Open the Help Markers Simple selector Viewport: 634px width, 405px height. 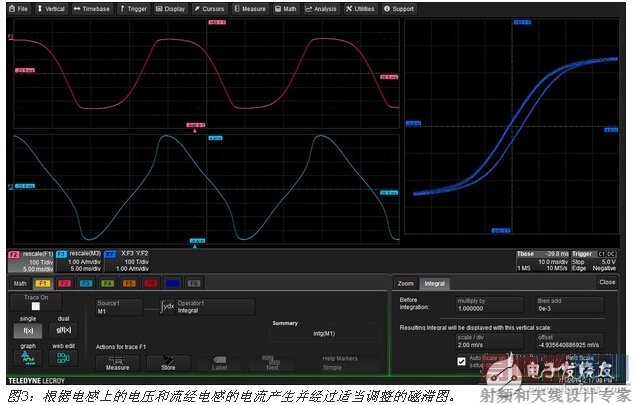349,363
